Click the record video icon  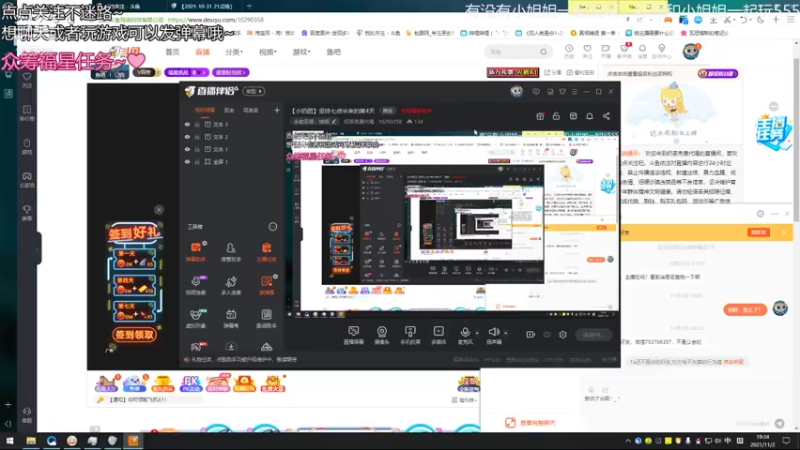coord(531,335)
